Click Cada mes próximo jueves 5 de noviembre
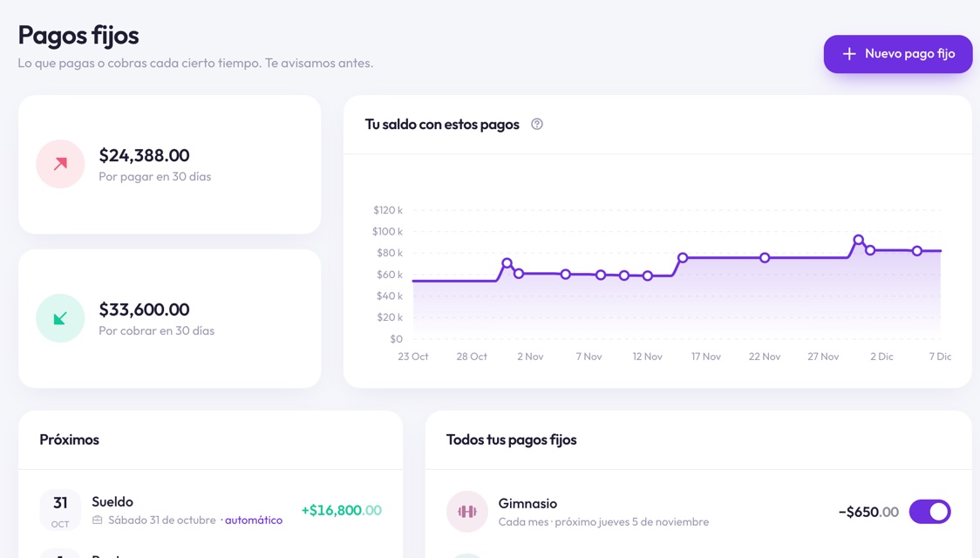This screenshot has width=980, height=558. (x=603, y=521)
